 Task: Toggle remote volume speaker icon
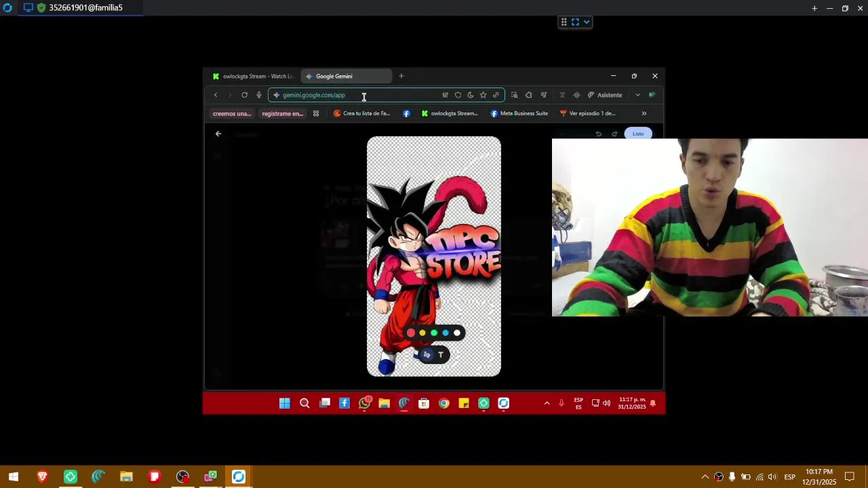(x=606, y=403)
